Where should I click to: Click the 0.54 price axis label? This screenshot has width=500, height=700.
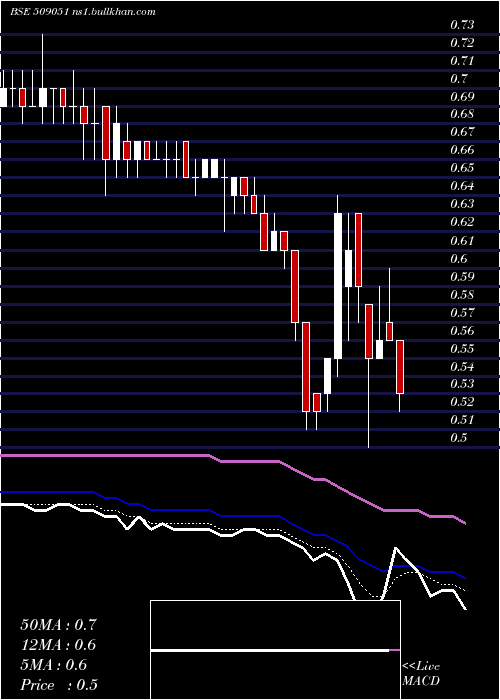point(462,367)
